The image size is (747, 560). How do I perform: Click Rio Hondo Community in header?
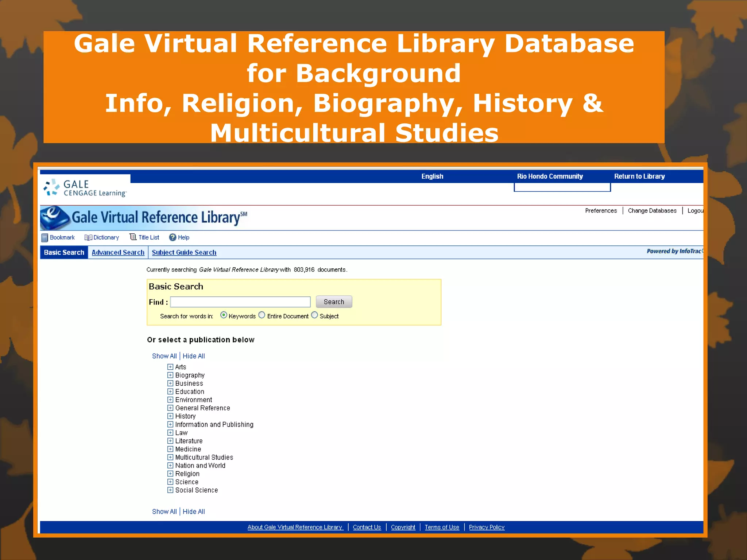click(550, 176)
